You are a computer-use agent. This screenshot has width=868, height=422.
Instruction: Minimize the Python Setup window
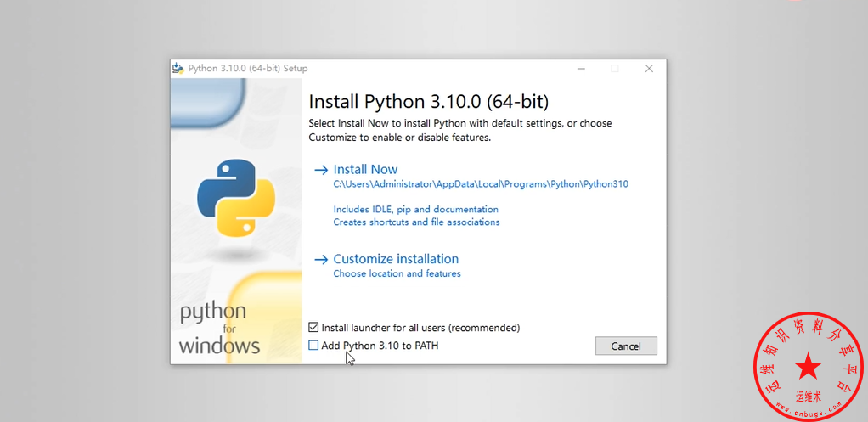pos(581,69)
